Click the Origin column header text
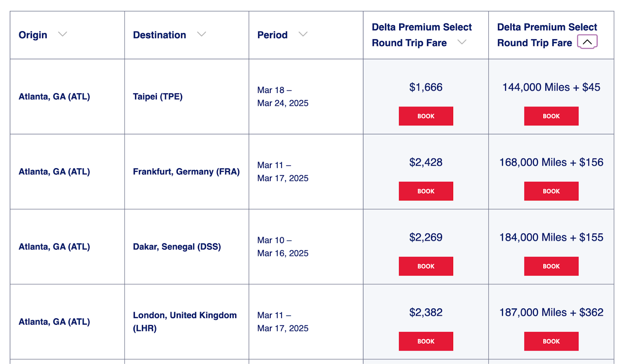This screenshot has height=364, width=623. [x=33, y=35]
